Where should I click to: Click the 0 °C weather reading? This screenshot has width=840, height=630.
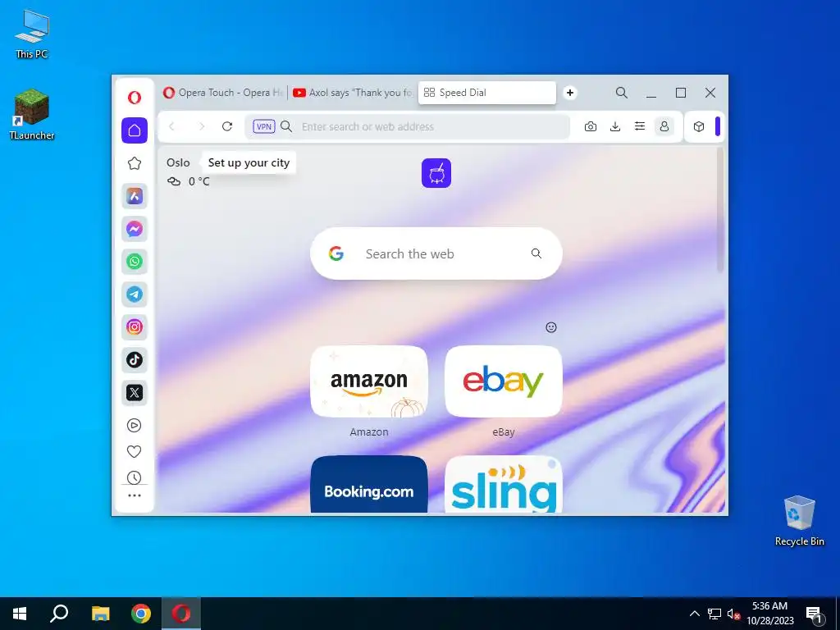199,181
